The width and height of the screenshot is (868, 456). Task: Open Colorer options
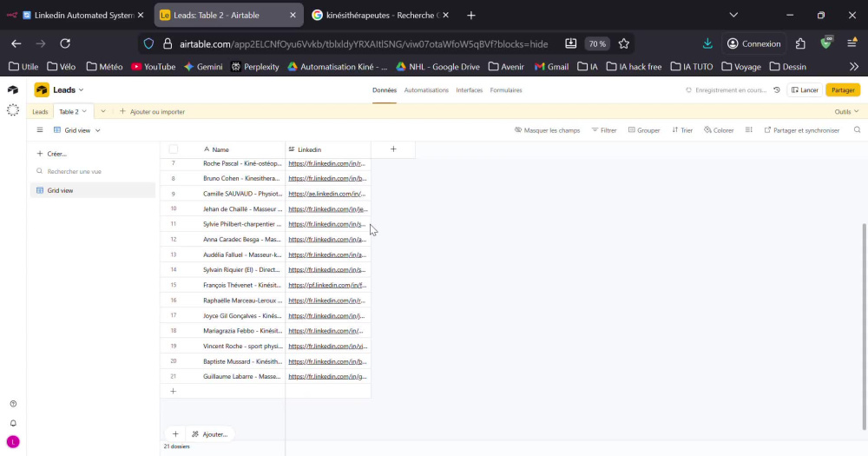click(x=719, y=130)
